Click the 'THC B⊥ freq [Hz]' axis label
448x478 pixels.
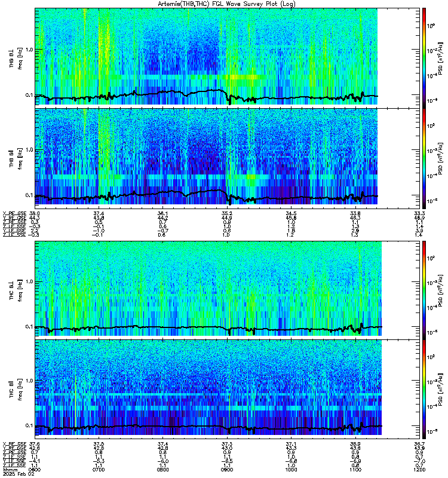point(16,290)
